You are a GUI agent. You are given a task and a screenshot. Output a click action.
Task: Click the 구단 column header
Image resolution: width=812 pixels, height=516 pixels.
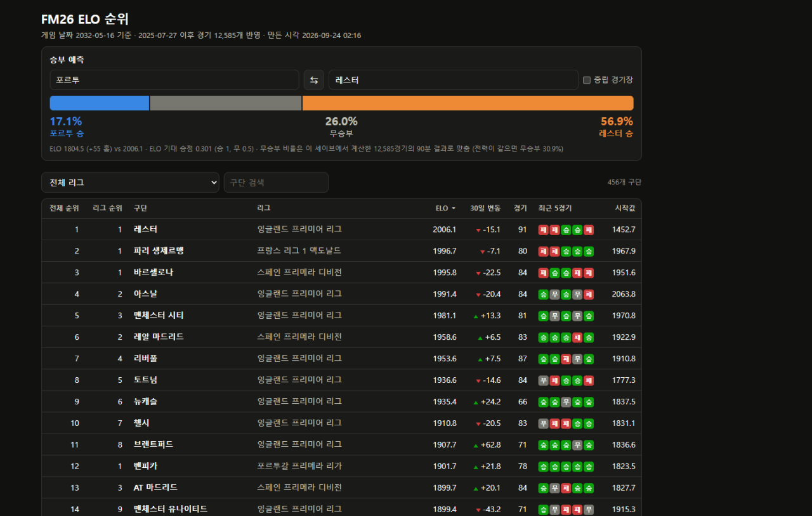[140, 208]
